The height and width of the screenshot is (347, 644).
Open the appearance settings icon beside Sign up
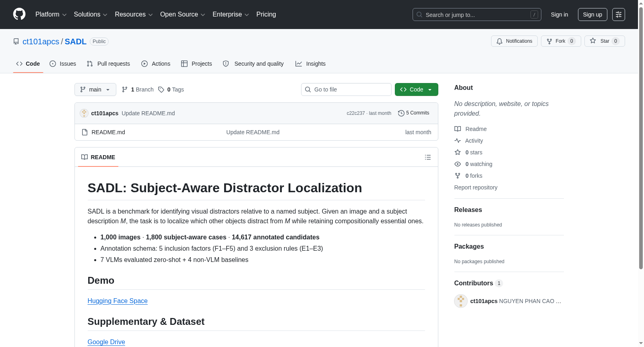click(618, 15)
